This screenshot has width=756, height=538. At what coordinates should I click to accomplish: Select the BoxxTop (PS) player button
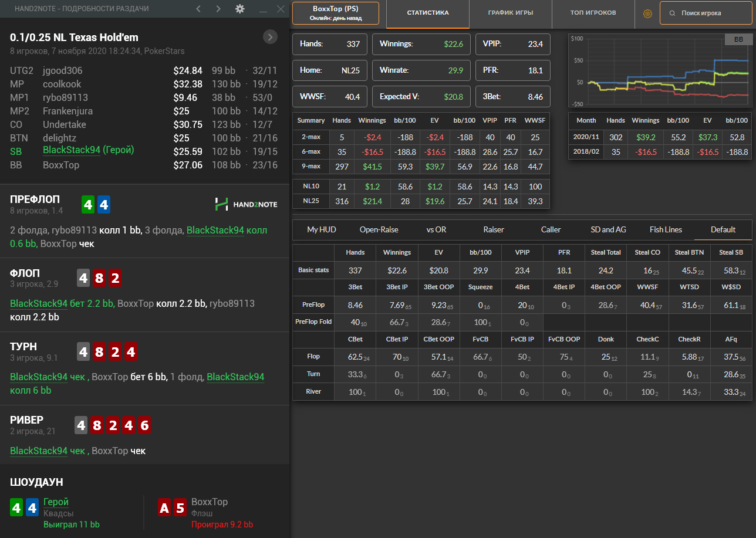coord(336,13)
